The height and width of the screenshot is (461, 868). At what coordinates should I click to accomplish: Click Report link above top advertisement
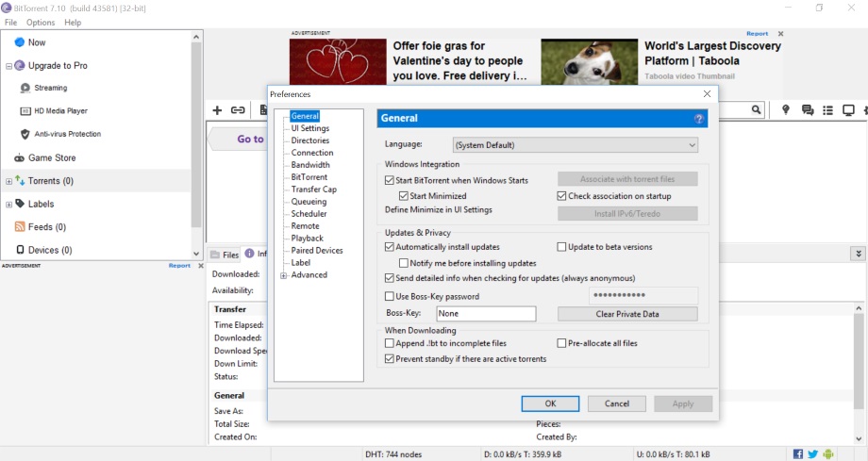[757, 34]
